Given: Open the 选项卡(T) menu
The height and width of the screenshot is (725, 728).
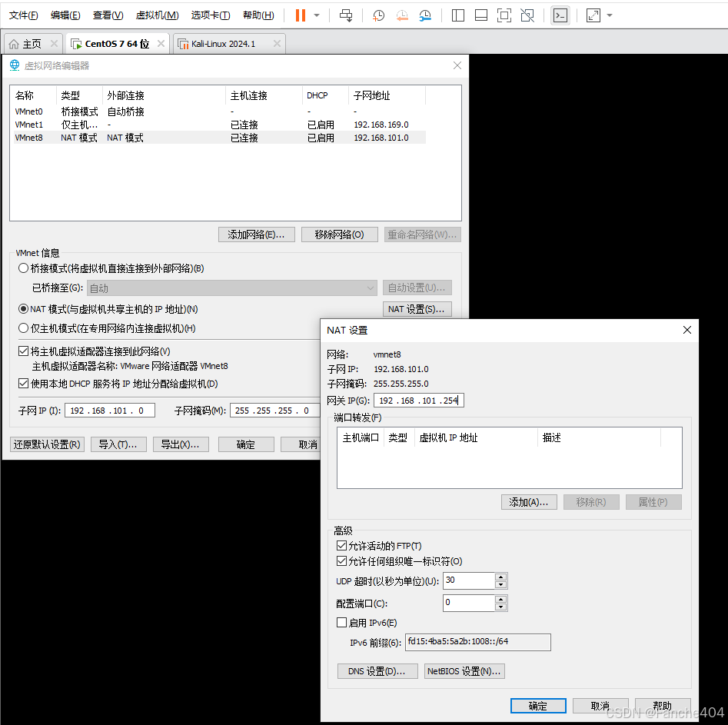Looking at the screenshot, I should point(211,15).
